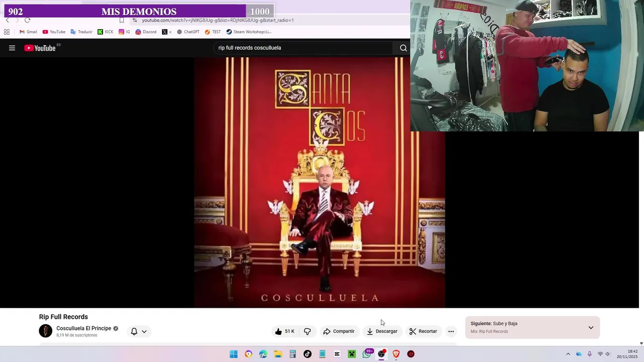Image resolution: width=644 pixels, height=362 pixels.
Task: Open the Minecraft taskbar icon
Action: tap(352, 354)
